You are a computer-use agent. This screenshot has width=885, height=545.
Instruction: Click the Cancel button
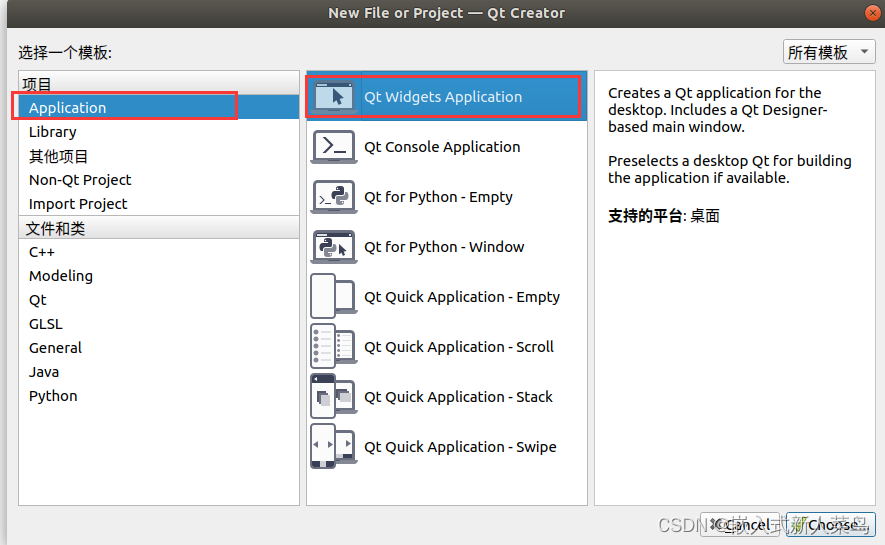[740, 525]
